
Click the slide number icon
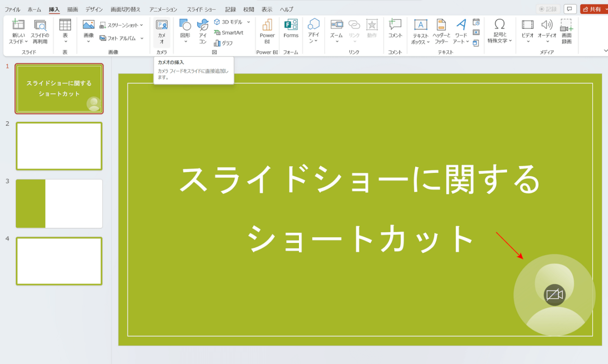pyautogui.click(x=476, y=32)
